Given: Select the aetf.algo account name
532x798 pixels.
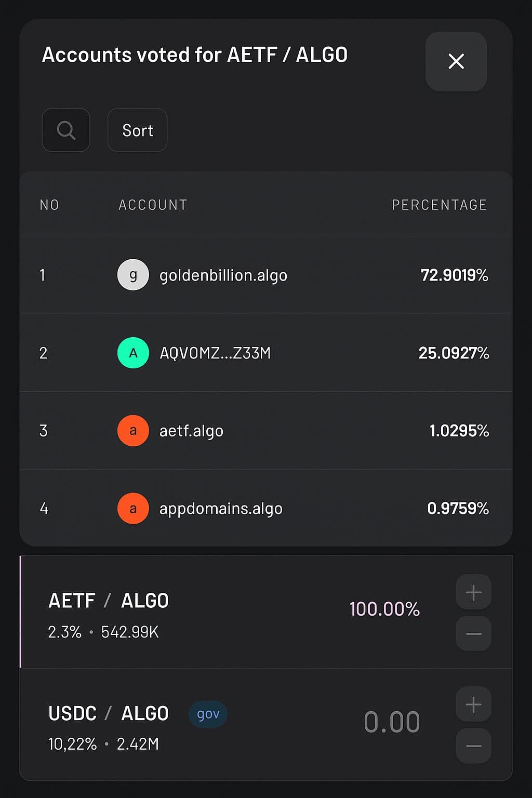Looking at the screenshot, I should coord(191,431).
